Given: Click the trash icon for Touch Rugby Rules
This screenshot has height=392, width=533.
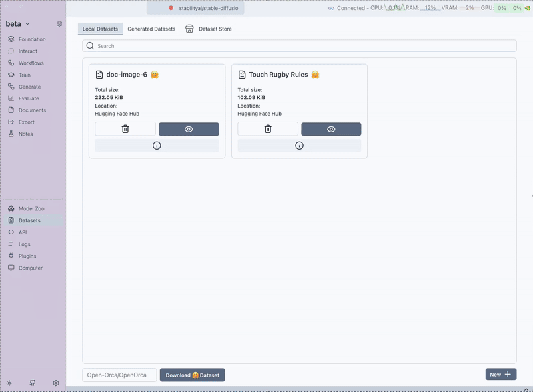Looking at the screenshot, I should pyautogui.click(x=268, y=129).
